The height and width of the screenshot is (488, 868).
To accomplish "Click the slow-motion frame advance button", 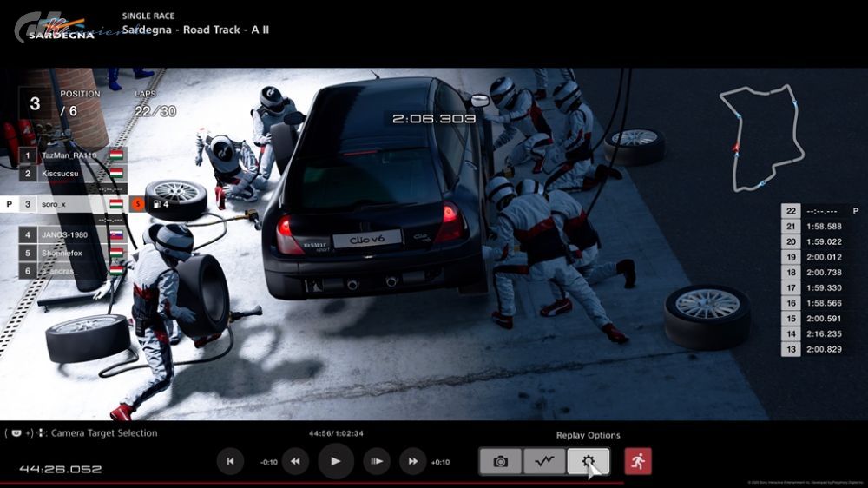I will pos(377,461).
